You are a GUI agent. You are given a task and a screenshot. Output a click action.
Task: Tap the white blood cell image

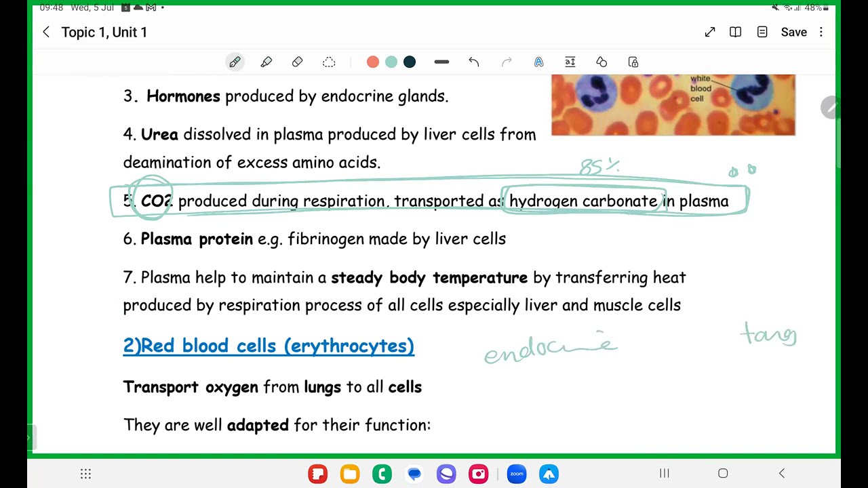click(673, 105)
